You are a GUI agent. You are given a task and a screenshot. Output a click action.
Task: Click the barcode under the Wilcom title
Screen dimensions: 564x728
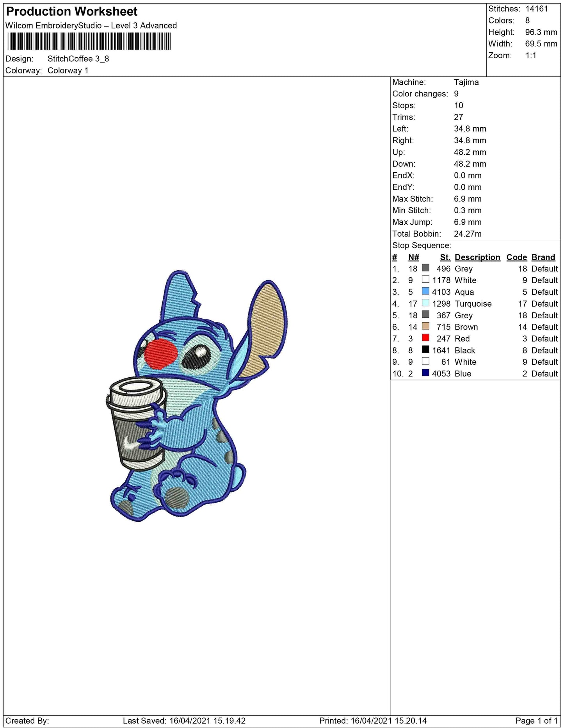tap(89, 41)
